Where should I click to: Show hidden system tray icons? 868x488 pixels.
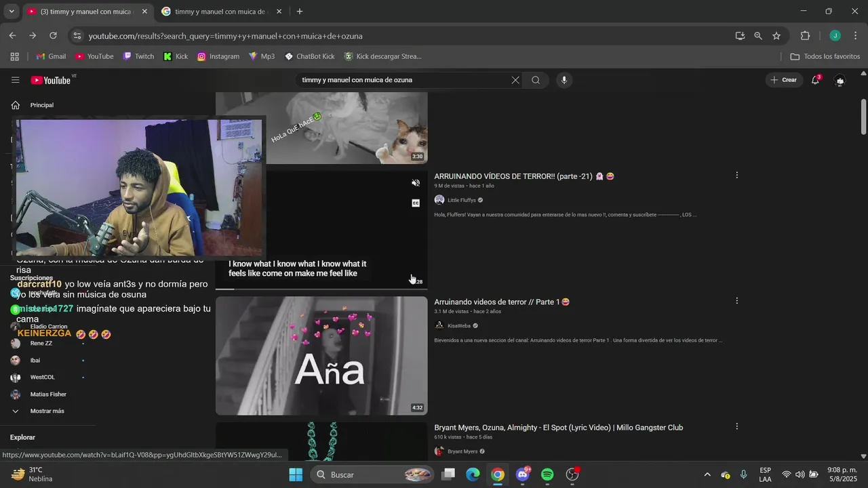[x=707, y=474]
